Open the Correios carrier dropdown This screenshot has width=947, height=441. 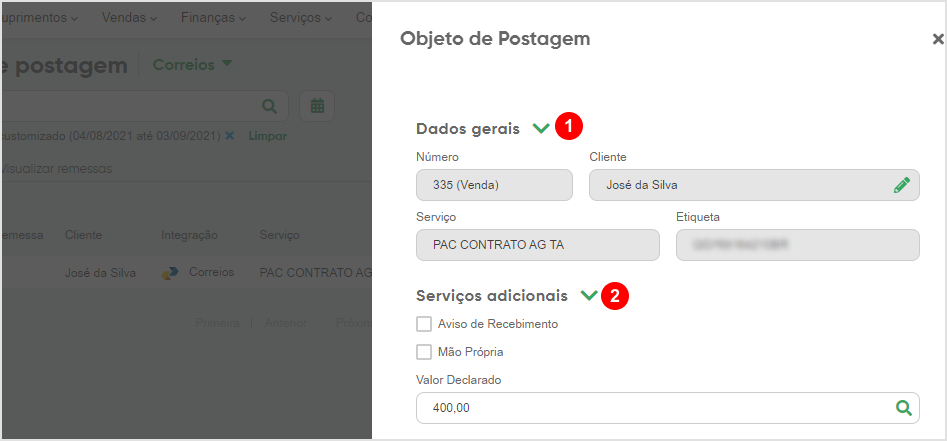[193, 65]
